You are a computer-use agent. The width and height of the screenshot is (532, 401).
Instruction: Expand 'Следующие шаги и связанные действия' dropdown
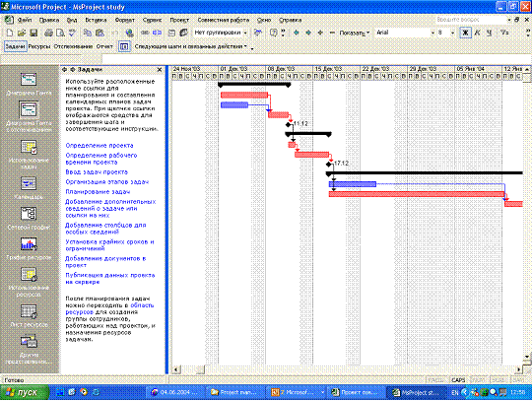(x=191, y=46)
